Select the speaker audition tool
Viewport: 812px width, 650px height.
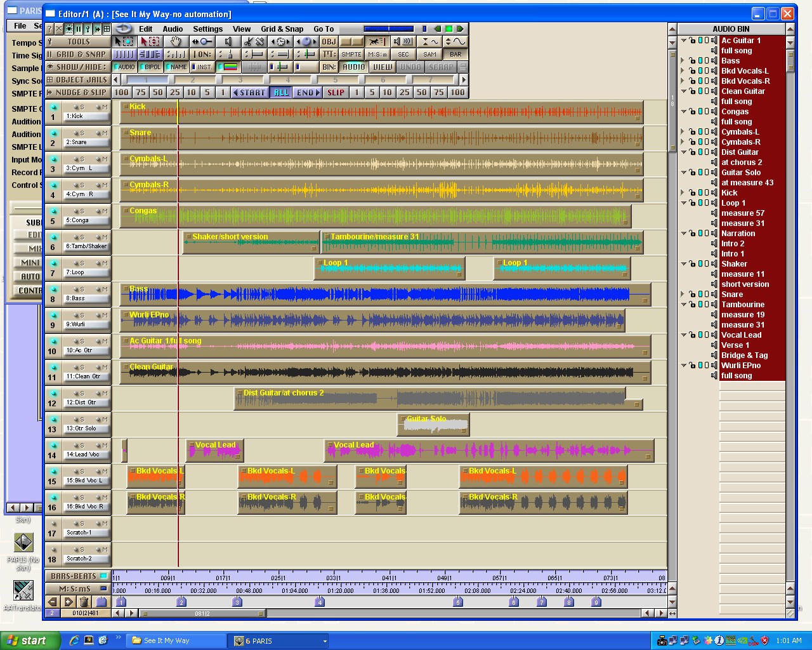[x=228, y=41]
